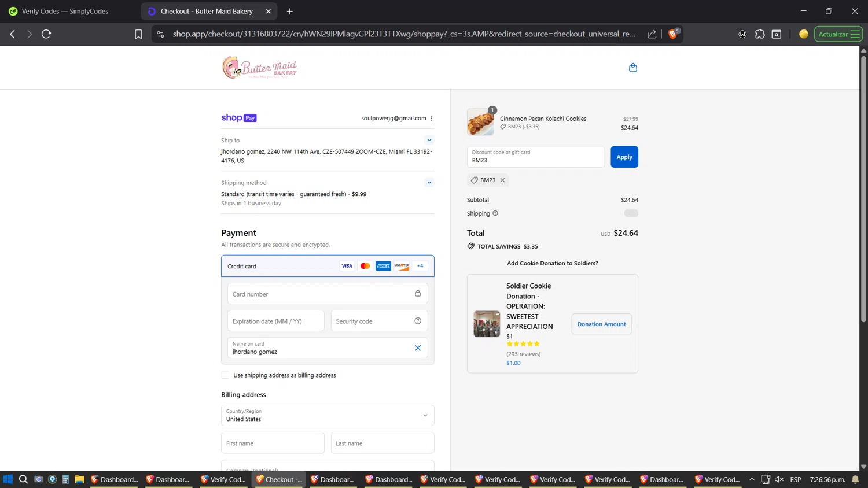Click the Last name field
Viewport: 868px width, 488px height.
[x=382, y=443]
